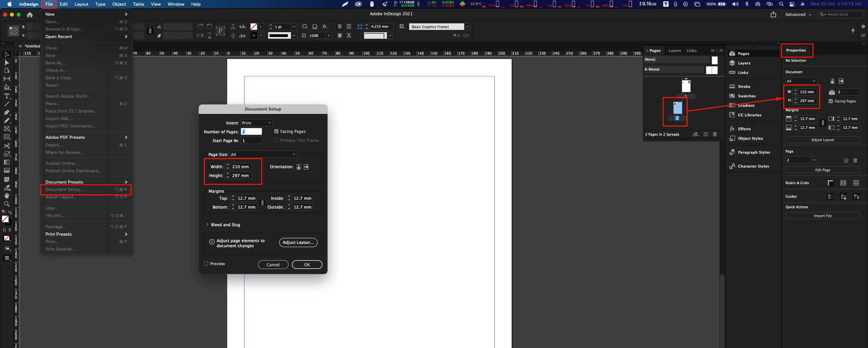Select the Type tool

(x=7, y=96)
